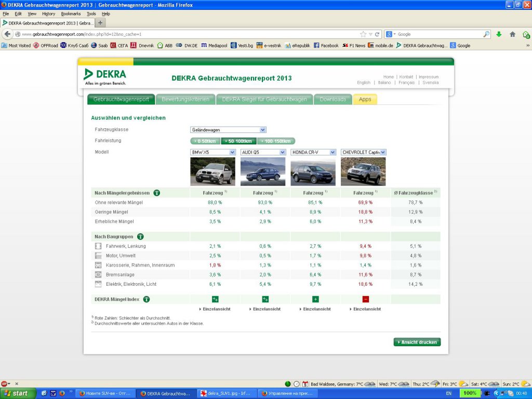Image resolution: width=532 pixels, height=399 pixels.
Task: Select the 50-100tkm mileage option
Action: point(239,141)
